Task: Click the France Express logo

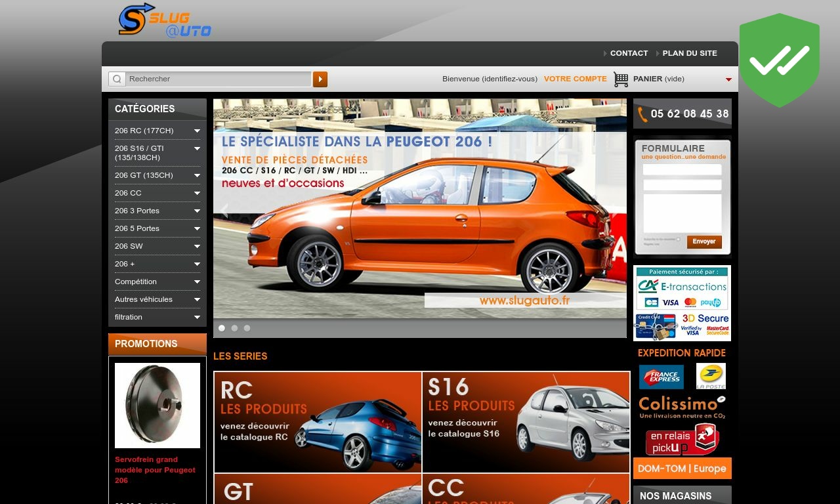Action: pyautogui.click(x=661, y=377)
